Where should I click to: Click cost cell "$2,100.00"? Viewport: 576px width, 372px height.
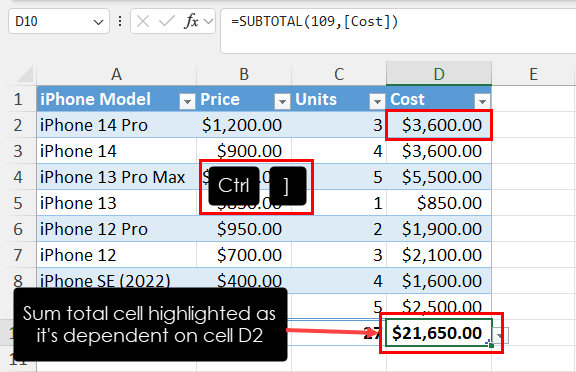[439, 255]
